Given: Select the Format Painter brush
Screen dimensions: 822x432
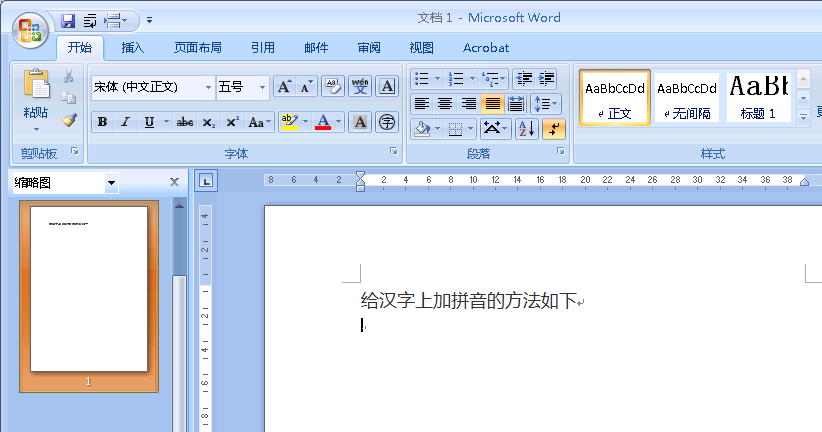Looking at the screenshot, I should pyautogui.click(x=69, y=121).
